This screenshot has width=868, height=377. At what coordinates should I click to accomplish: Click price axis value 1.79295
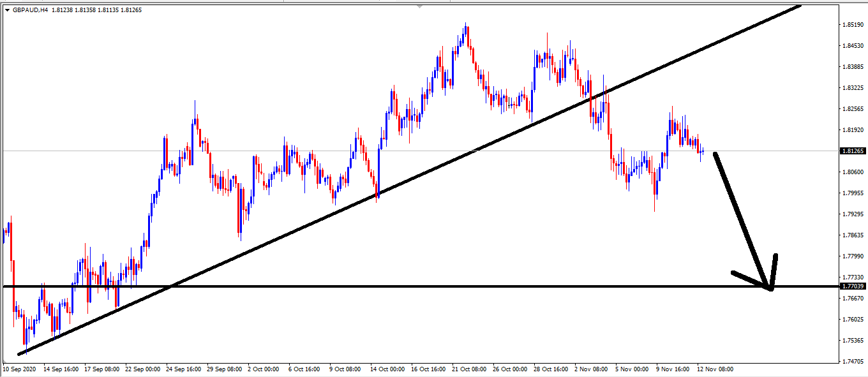[x=853, y=214]
